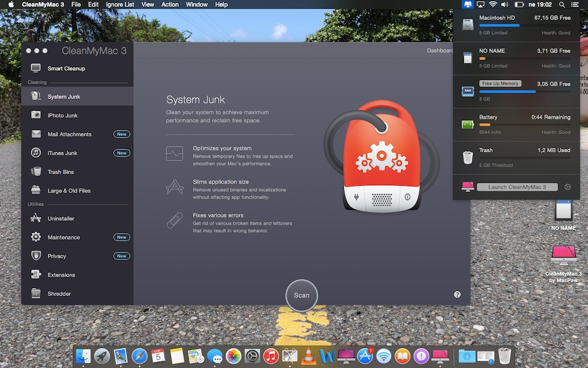This screenshot has height=368, width=588.
Task: Click the Macintosh HD drive icon in the menu panel
Action: pos(467,25)
